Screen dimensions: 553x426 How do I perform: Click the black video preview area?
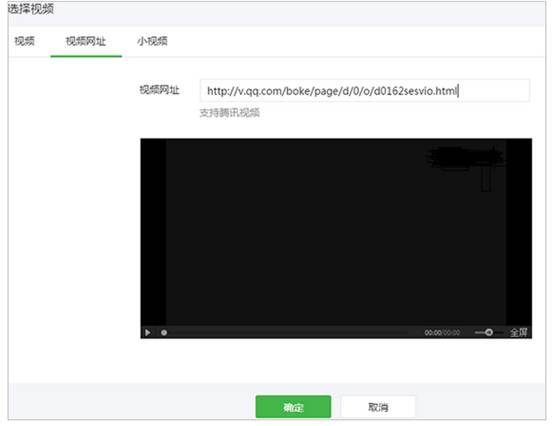336,232
